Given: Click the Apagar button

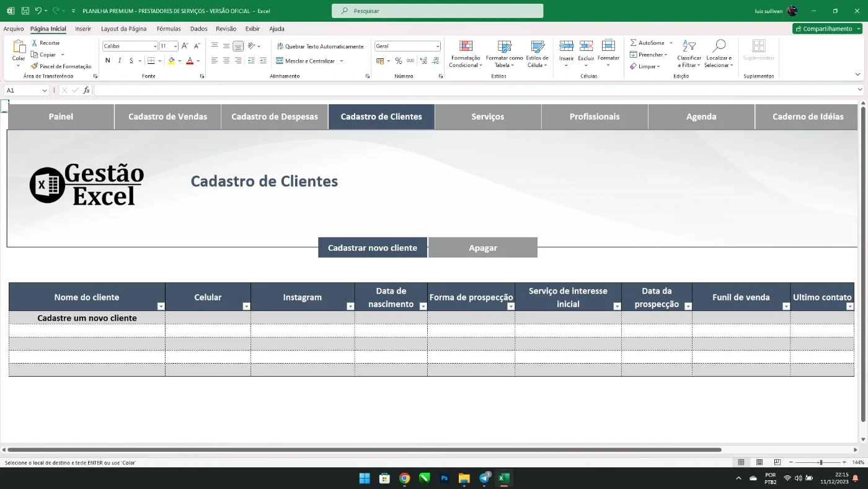Looking at the screenshot, I should click(x=483, y=248).
